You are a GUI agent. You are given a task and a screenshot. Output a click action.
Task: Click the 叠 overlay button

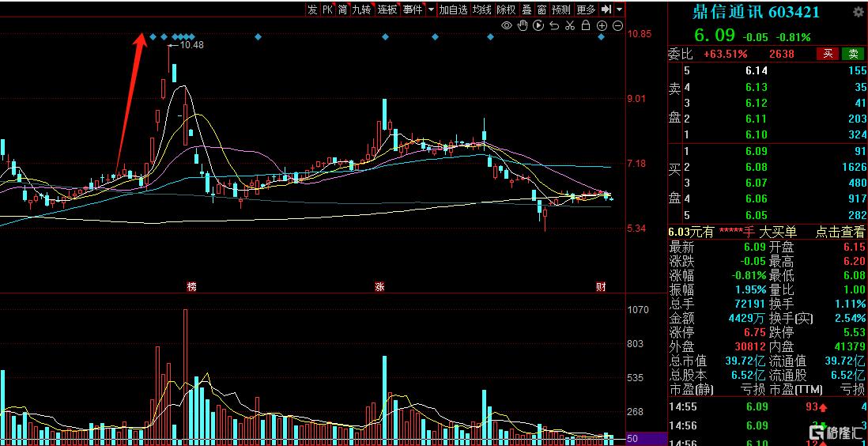526,9
